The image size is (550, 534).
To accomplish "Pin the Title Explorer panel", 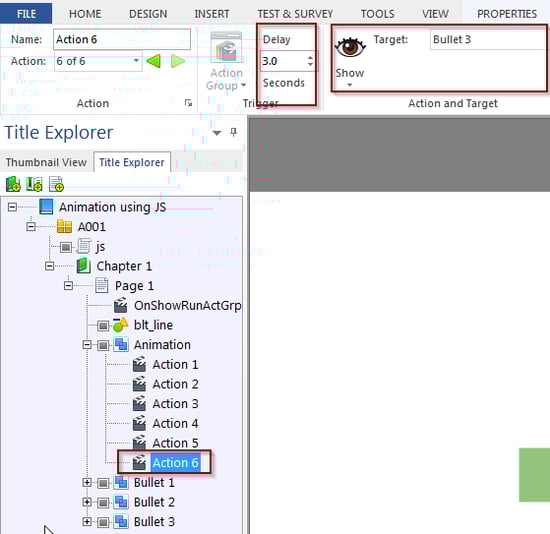I will coord(233,132).
